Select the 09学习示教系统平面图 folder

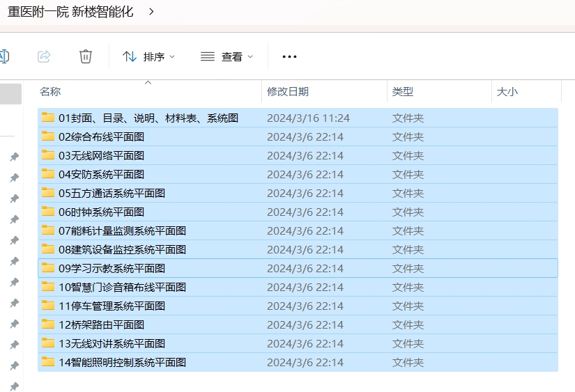coord(112,268)
